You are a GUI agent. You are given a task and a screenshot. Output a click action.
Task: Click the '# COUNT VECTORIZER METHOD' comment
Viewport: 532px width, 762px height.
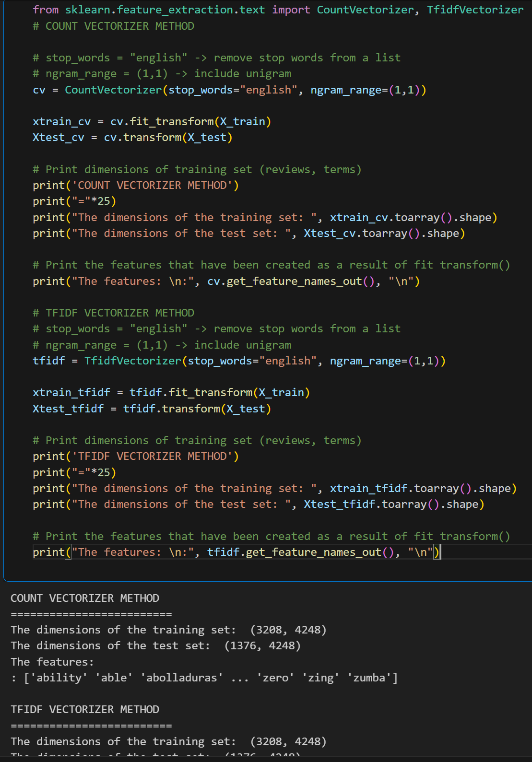tap(113, 26)
